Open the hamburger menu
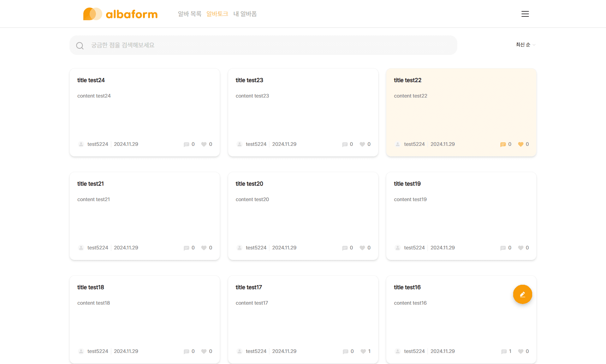Viewport: 606px width, 364px height. 525,14
